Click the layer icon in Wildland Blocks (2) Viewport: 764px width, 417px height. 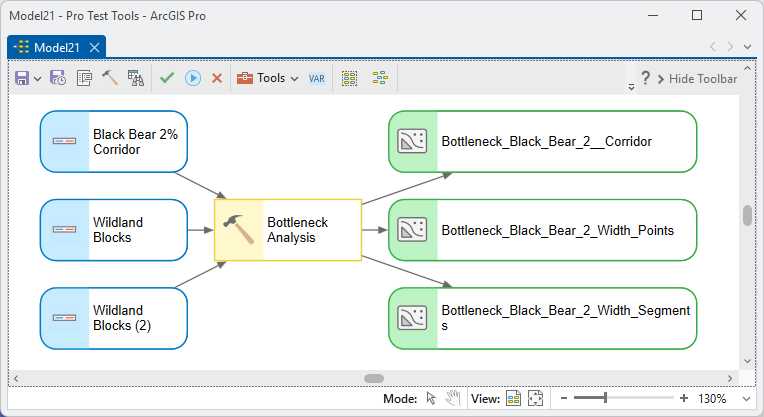point(64,318)
